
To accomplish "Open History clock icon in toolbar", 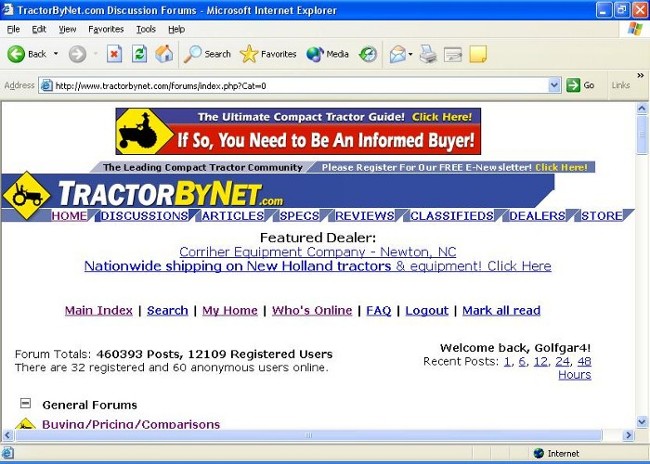I will point(368,54).
